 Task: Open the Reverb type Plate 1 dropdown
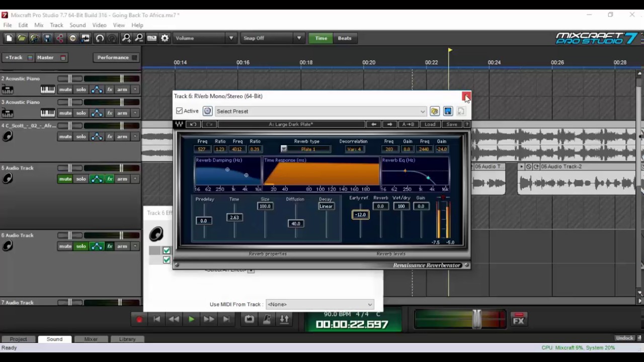(x=284, y=149)
